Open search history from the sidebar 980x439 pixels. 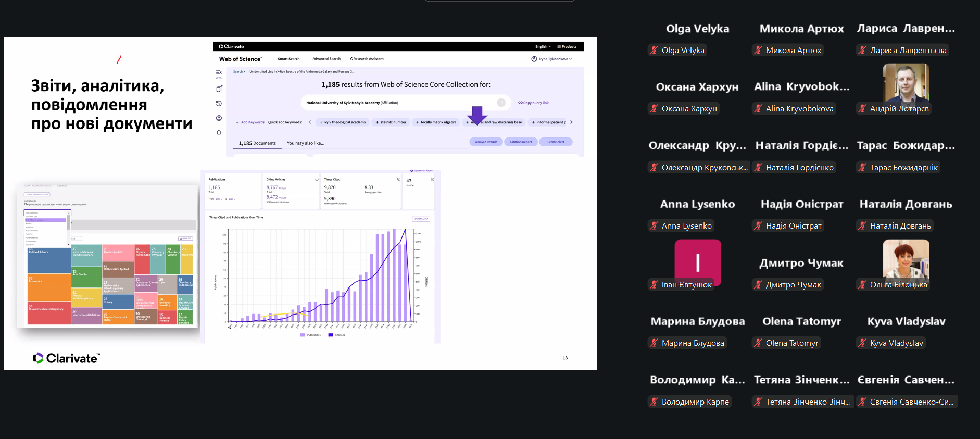(219, 104)
